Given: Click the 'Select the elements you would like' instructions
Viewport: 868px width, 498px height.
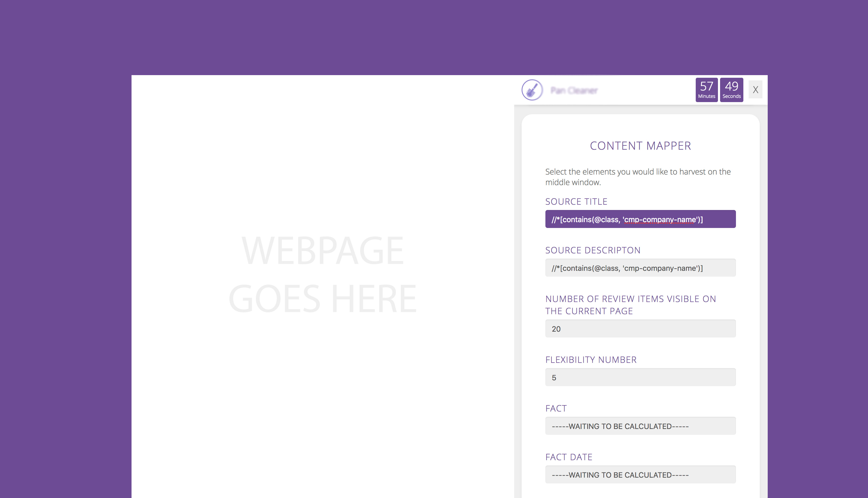Looking at the screenshot, I should (x=638, y=177).
